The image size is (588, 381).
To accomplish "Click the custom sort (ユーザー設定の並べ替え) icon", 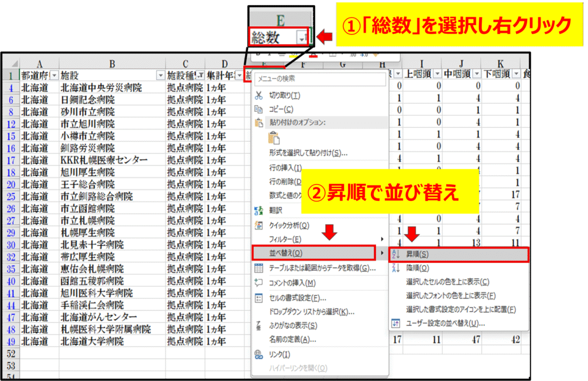I will coord(396,324).
